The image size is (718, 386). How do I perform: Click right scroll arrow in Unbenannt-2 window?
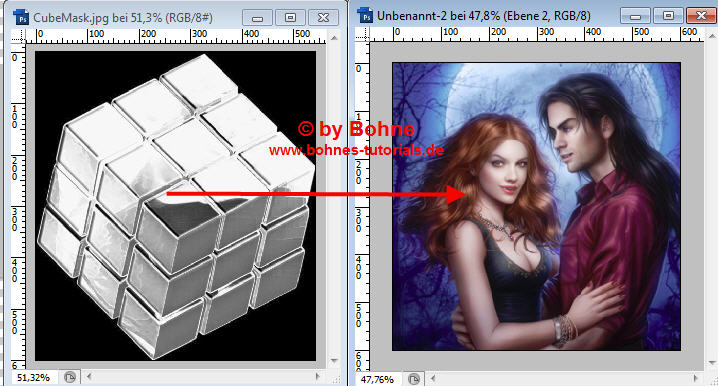[x=696, y=378]
